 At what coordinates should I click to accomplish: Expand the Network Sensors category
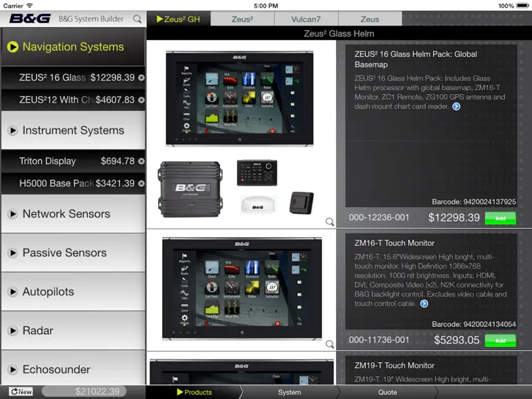[73, 214]
